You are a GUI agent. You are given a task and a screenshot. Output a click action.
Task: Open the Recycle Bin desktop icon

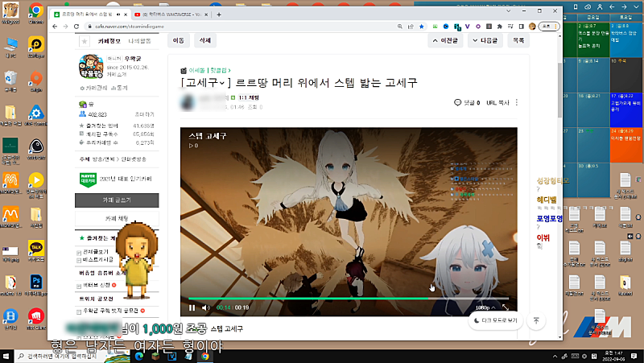pyautogui.click(x=10, y=80)
